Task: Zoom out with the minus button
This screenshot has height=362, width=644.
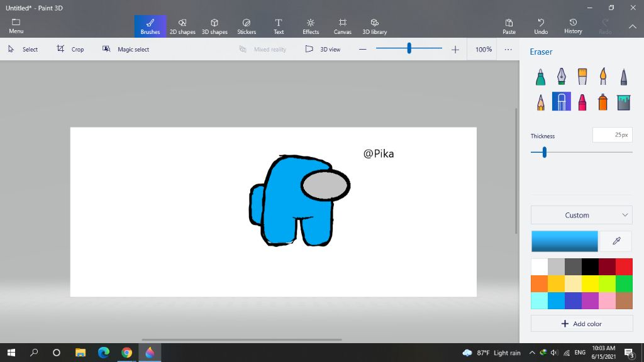Action: click(362, 49)
